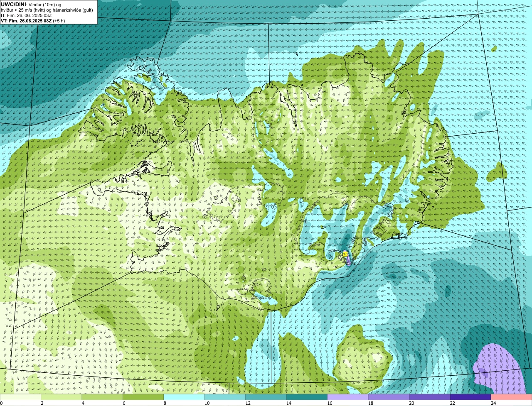Select the 18–20 m/s purple legend swatch
The width and height of the screenshot is (532, 406).
pos(389,397)
